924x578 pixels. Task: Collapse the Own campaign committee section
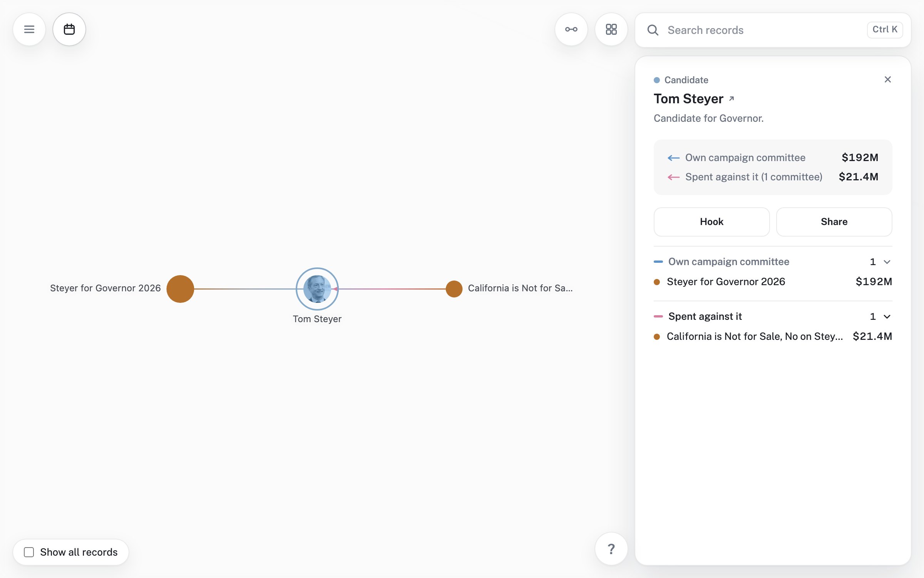click(x=887, y=262)
